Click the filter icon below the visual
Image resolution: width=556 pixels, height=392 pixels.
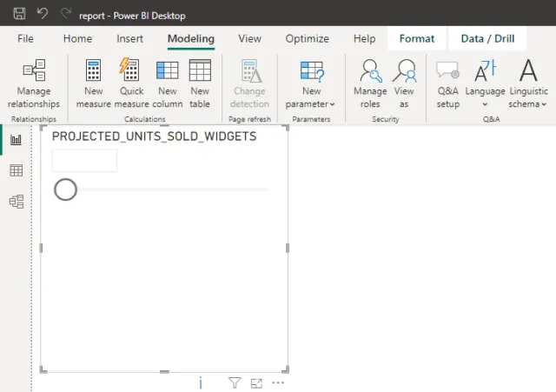point(235,382)
